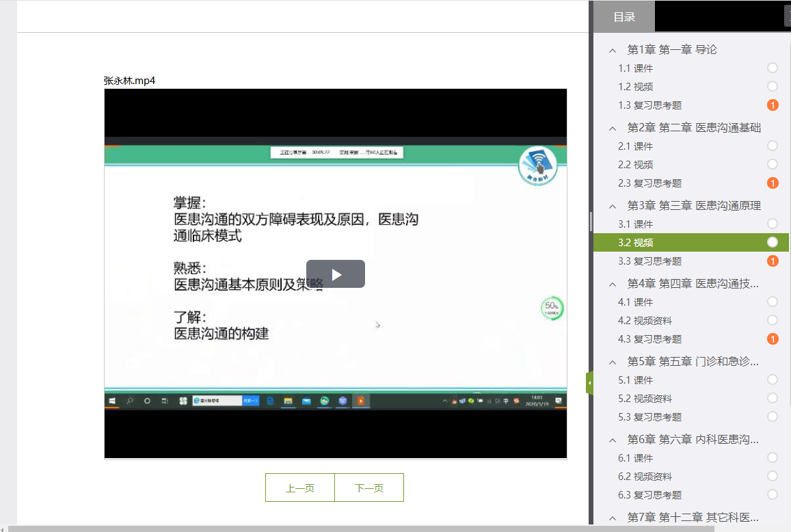
Task: Open 3.1 课件
Action: click(635, 224)
